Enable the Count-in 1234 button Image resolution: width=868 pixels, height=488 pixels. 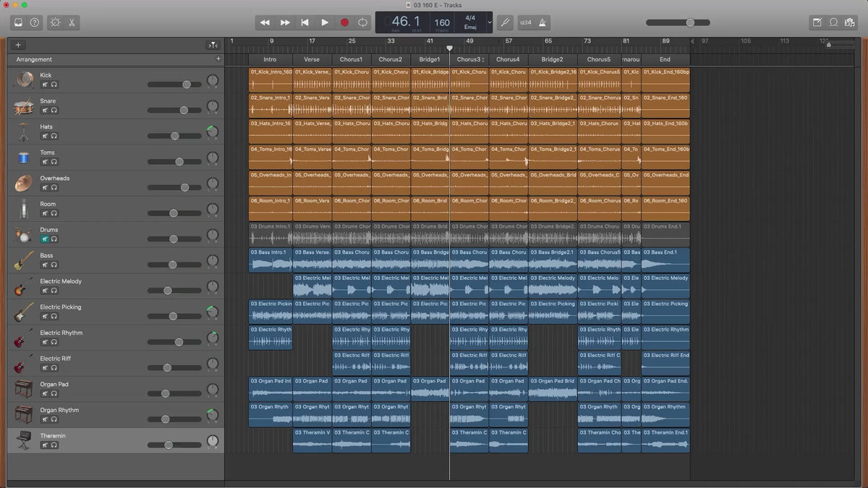pos(526,22)
